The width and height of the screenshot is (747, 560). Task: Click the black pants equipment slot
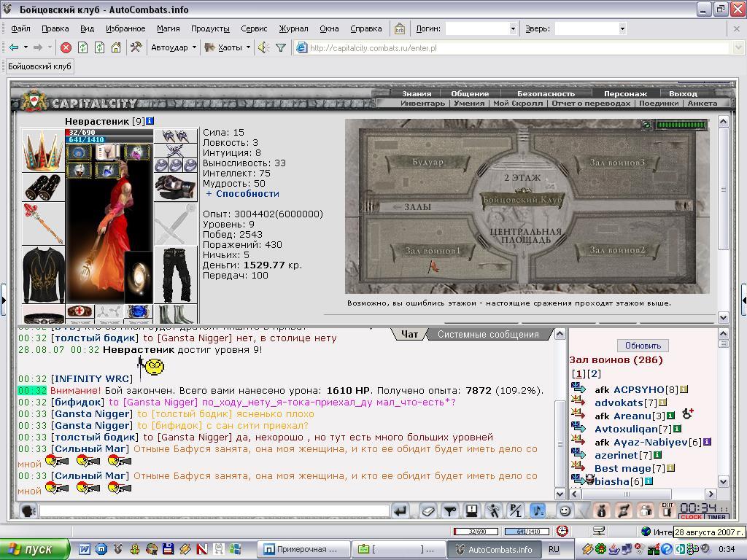coord(175,275)
